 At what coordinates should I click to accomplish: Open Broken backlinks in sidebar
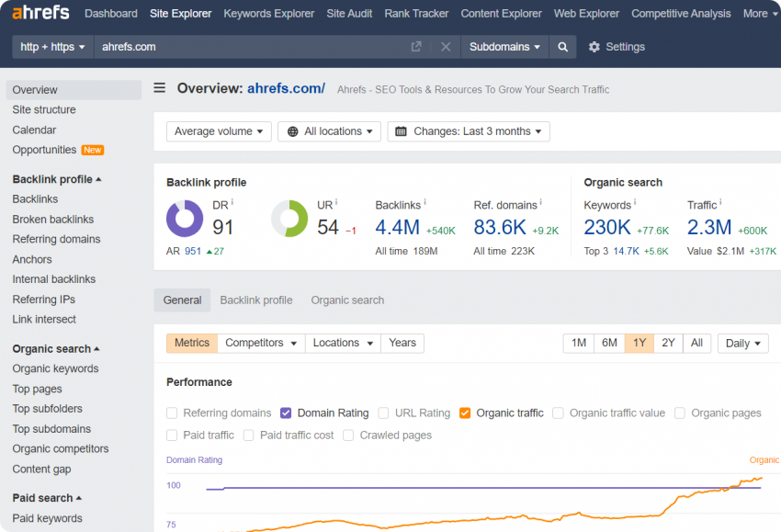tap(52, 220)
